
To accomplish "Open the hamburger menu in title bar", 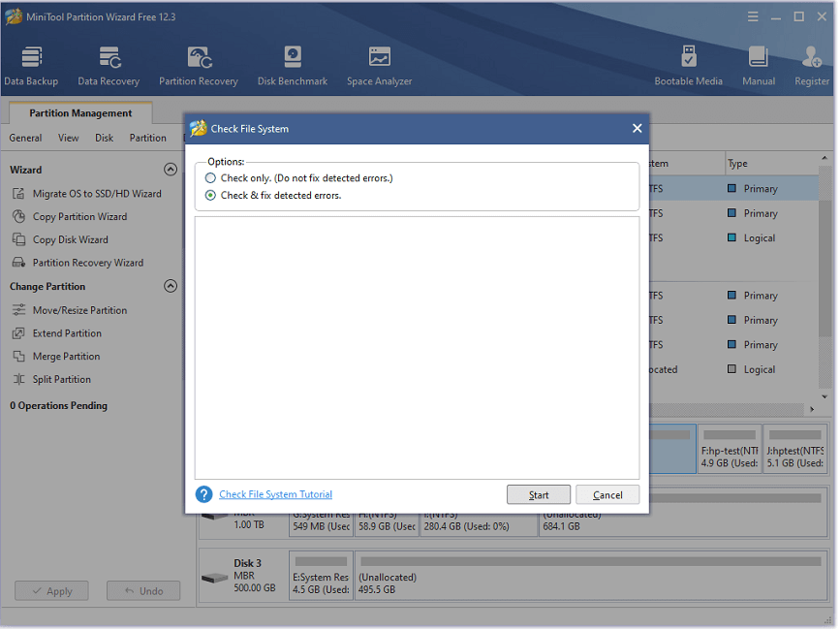I will 753,17.
